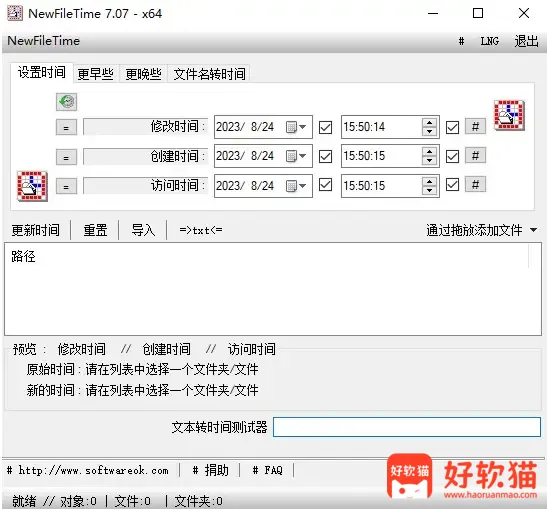547x509 pixels.
Task: Click the 原始时间 preview line
Action: coord(142,369)
